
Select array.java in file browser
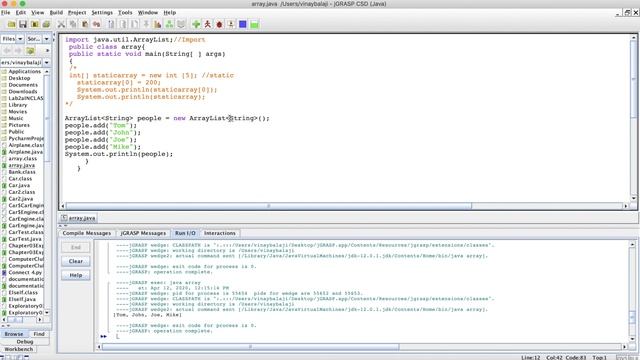22,165
